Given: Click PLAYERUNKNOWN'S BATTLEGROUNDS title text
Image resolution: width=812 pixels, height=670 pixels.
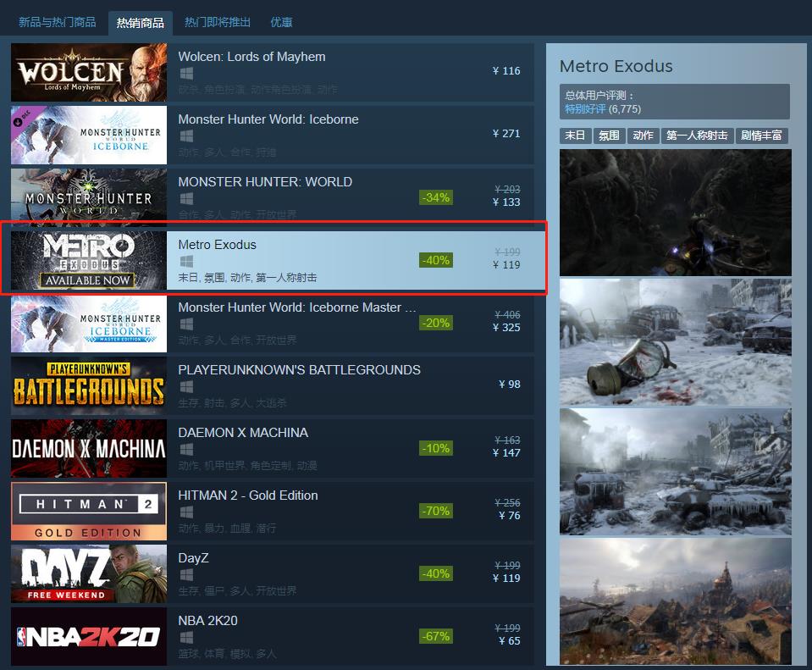Looking at the screenshot, I should click(x=300, y=370).
